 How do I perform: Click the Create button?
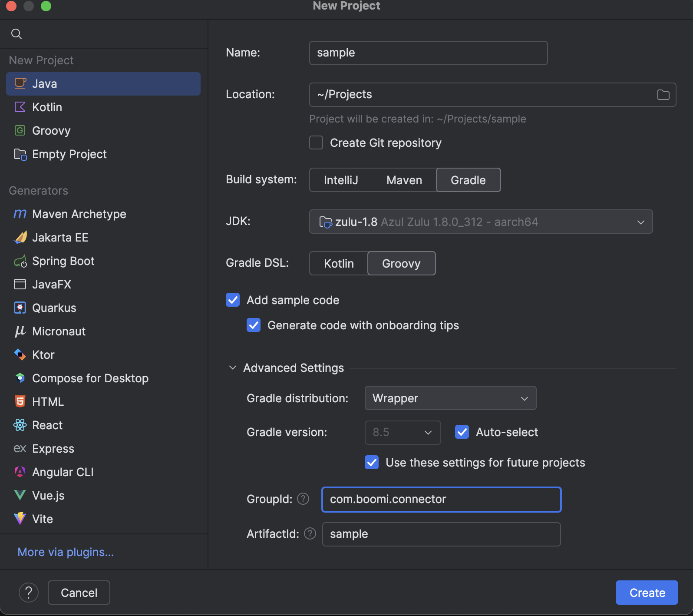(647, 593)
